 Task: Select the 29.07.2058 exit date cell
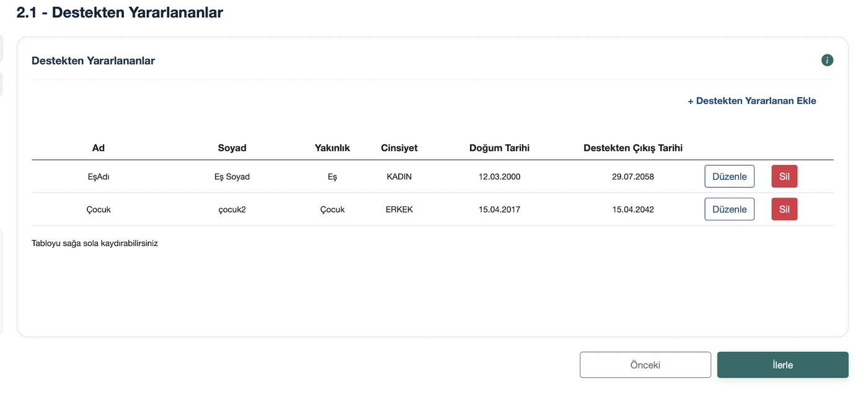point(633,177)
